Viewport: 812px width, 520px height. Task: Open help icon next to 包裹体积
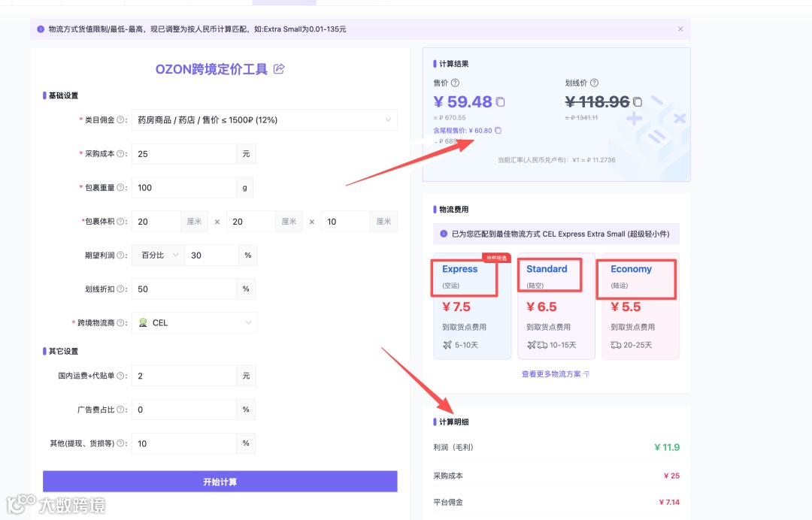point(120,222)
